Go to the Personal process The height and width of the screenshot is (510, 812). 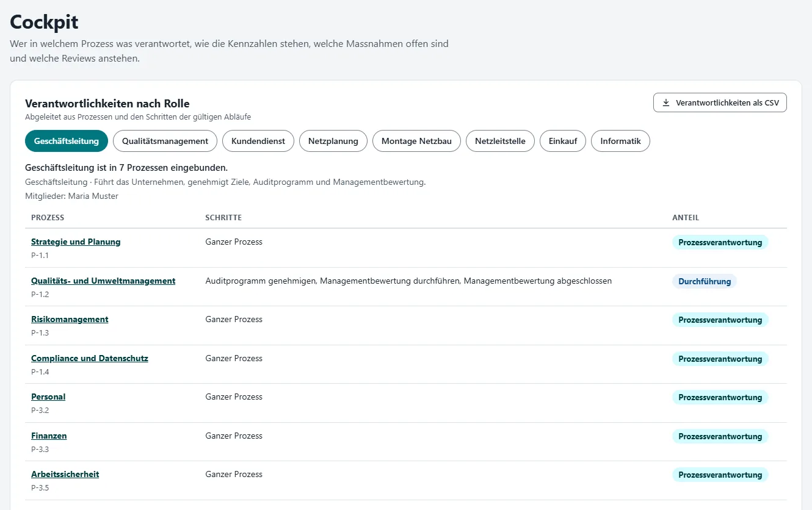coord(48,397)
